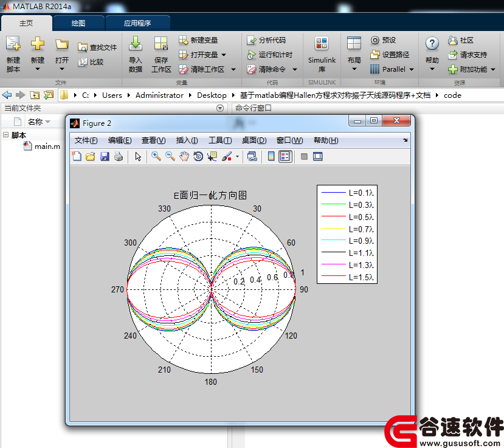Click the Users folder in path bar
504x448 pixels.
point(112,95)
